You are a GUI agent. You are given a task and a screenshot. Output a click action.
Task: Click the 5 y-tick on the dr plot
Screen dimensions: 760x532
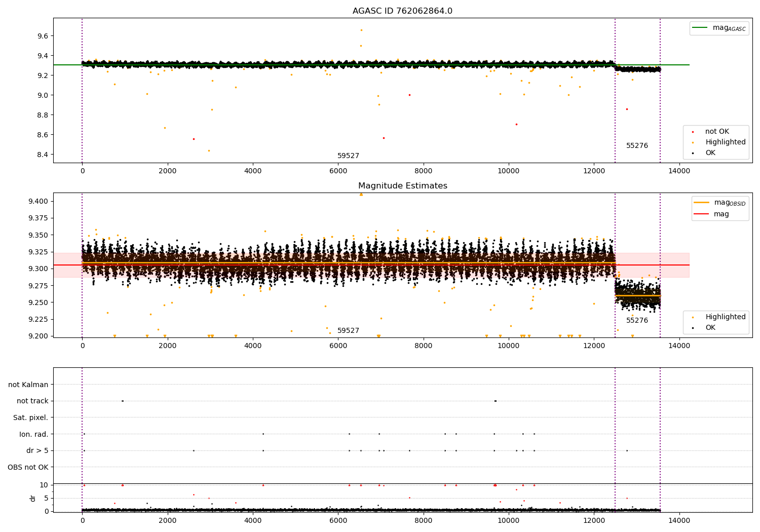pyautogui.click(x=46, y=498)
